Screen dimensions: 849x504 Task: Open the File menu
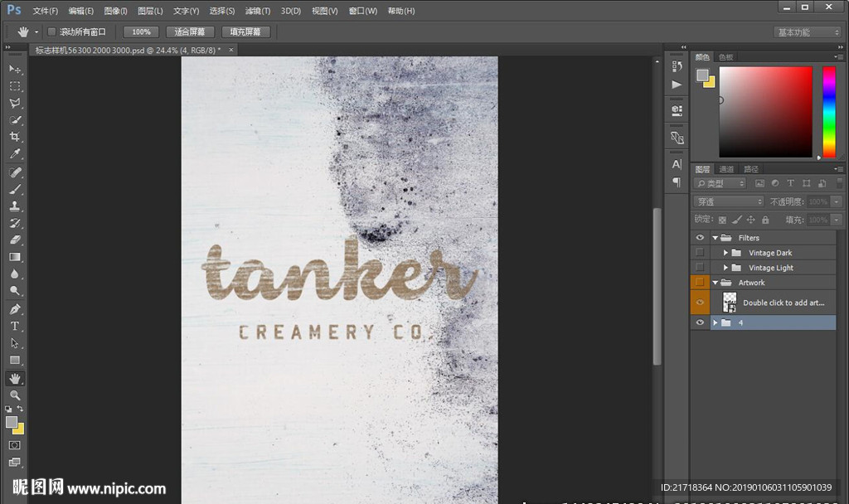[46, 11]
